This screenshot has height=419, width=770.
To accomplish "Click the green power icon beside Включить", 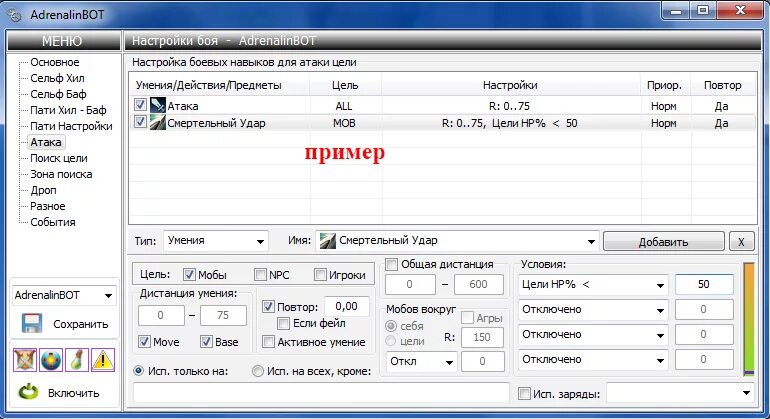I will 28,392.
